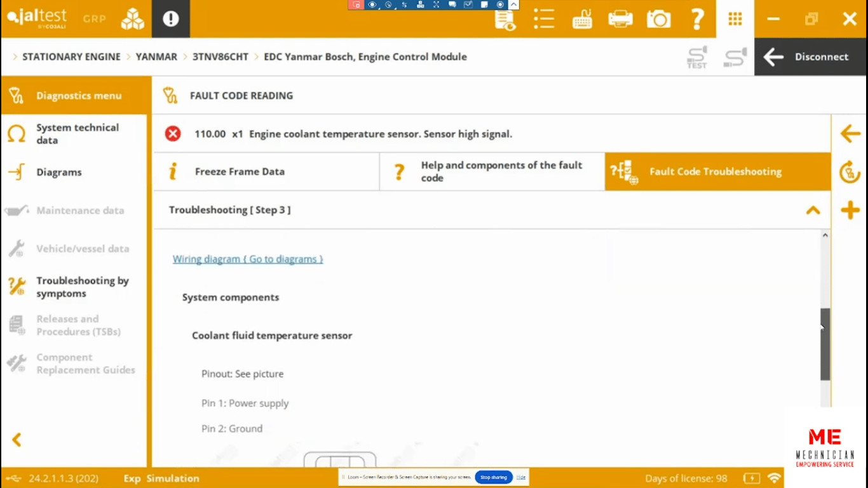Open the applications grid icon

coord(735,19)
